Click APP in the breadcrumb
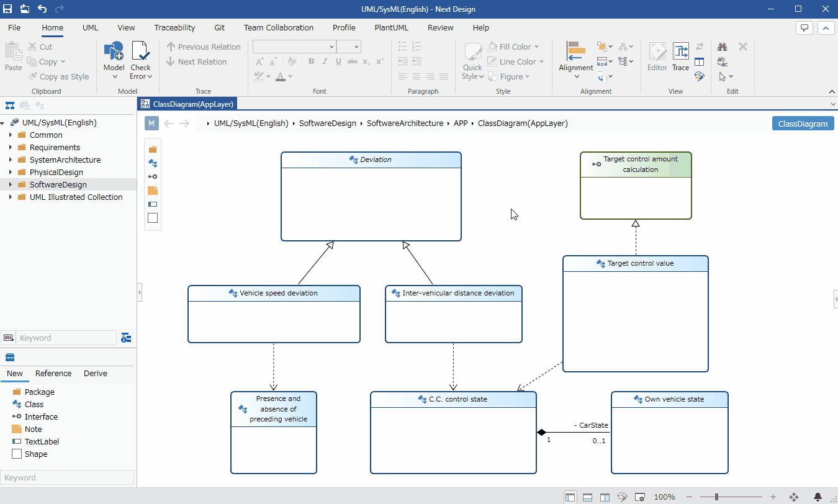The height and width of the screenshot is (504, 838). pos(461,123)
